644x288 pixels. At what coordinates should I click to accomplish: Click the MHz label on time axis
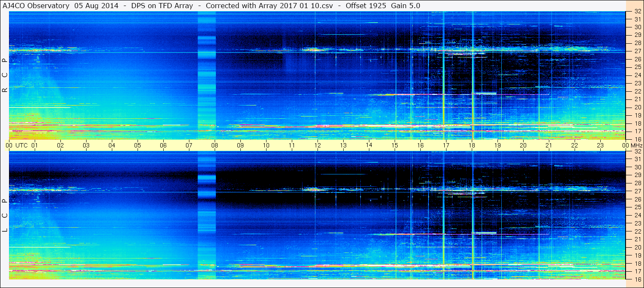636,145
